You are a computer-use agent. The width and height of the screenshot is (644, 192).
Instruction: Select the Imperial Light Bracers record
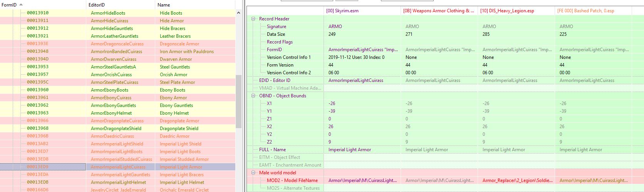coord(117,174)
